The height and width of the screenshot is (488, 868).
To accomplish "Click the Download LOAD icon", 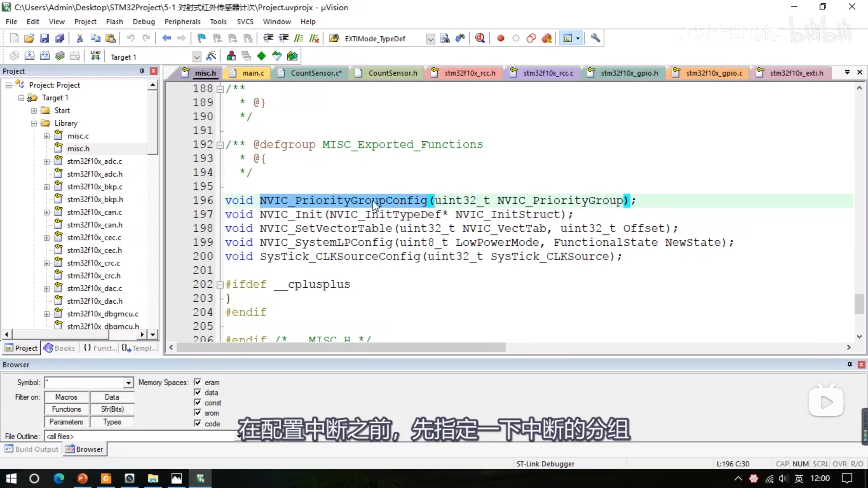I will tap(95, 56).
